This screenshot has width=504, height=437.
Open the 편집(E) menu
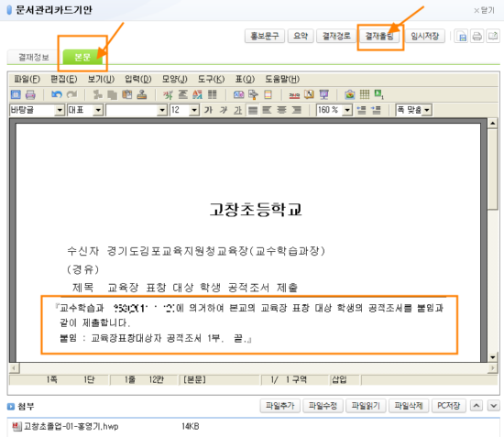(x=64, y=79)
